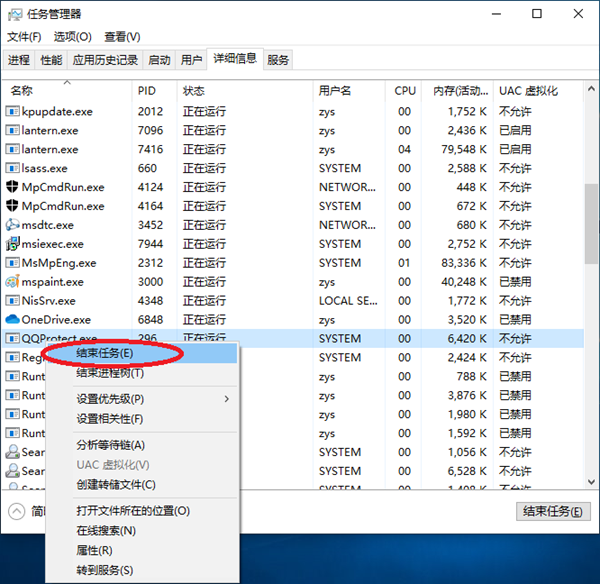Collapse to fewer details with the round arrow button
600x584 pixels.
pos(16,511)
